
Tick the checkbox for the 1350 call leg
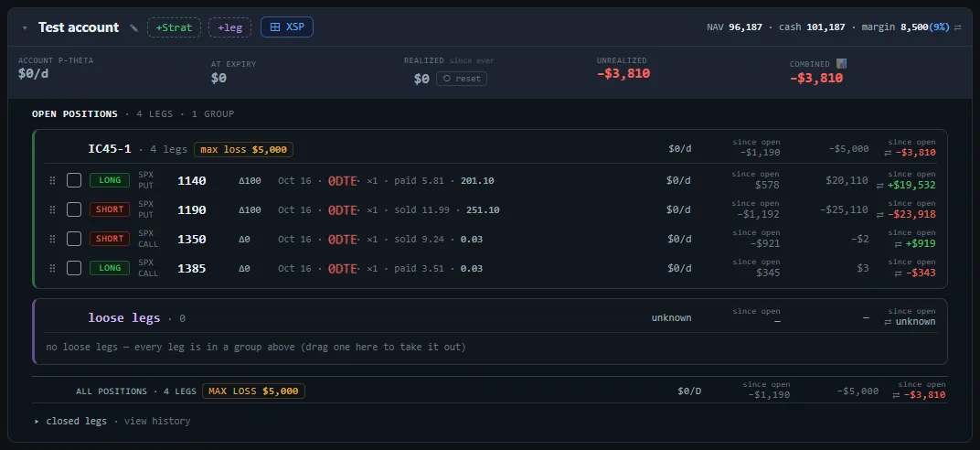point(74,239)
